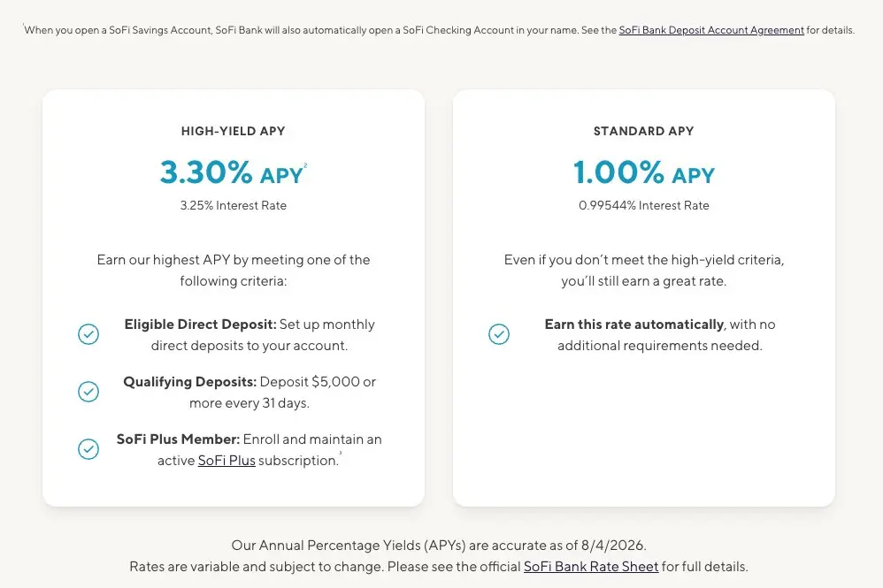Click the bold Eligible Direct Deposit label
This screenshot has width=883, height=588.
pyautogui.click(x=200, y=325)
